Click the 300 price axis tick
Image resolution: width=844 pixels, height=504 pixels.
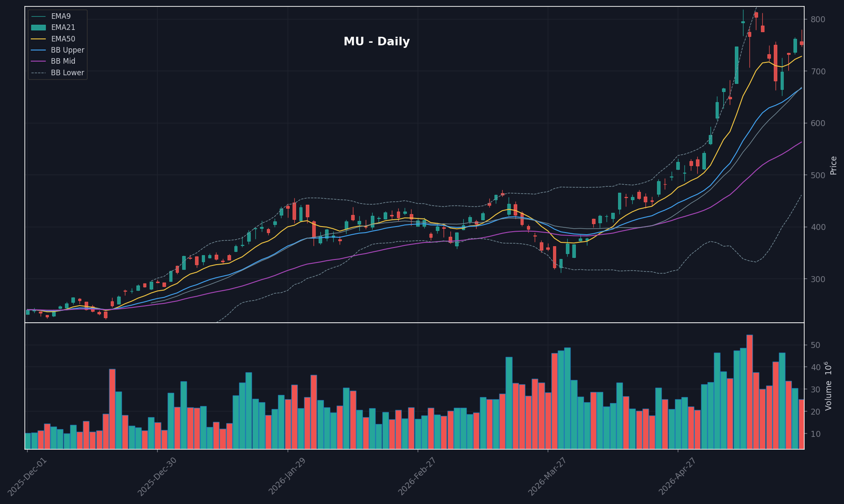click(817, 279)
